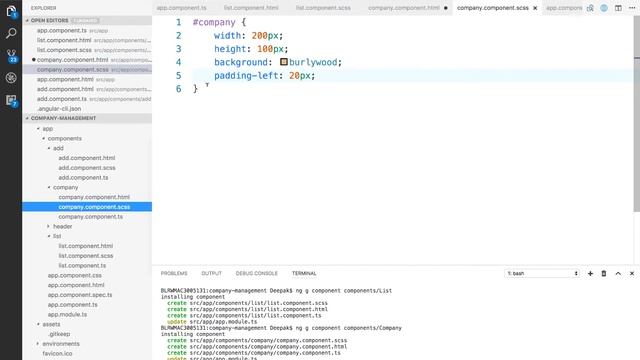
Task: Open the Output panel tab
Action: [x=211, y=273]
